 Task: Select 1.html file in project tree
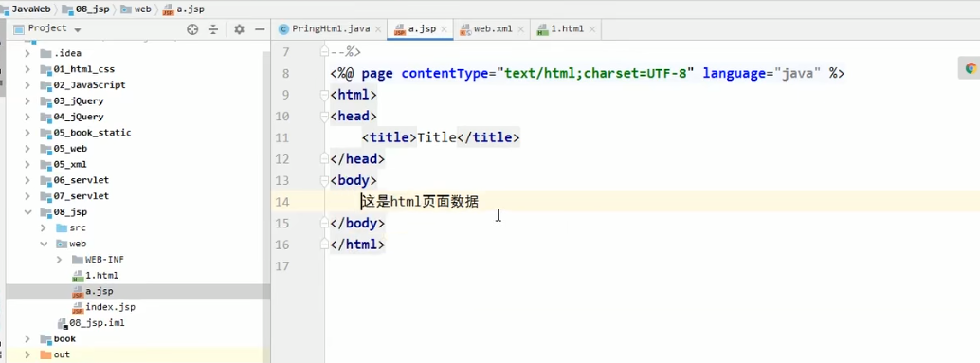click(101, 276)
